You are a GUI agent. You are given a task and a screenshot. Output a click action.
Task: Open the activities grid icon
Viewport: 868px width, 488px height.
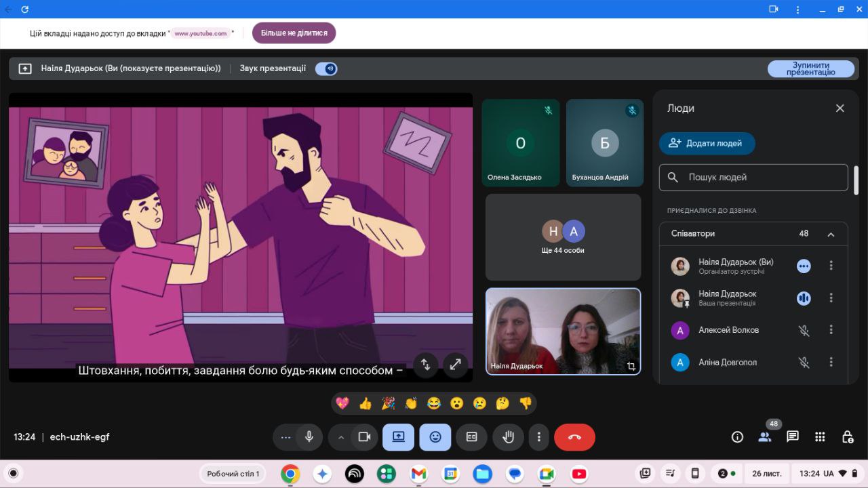pyautogui.click(x=820, y=437)
